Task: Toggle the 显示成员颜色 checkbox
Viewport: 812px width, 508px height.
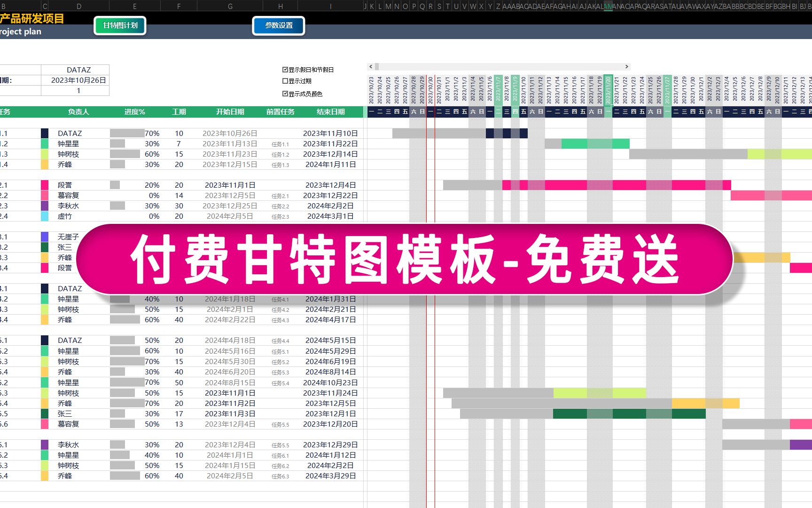Action: point(285,94)
